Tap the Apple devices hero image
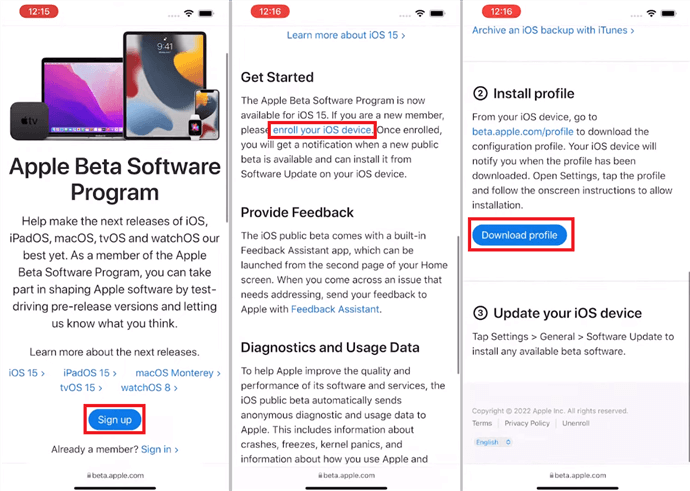This screenshot has height=491, width=690. 115,86
